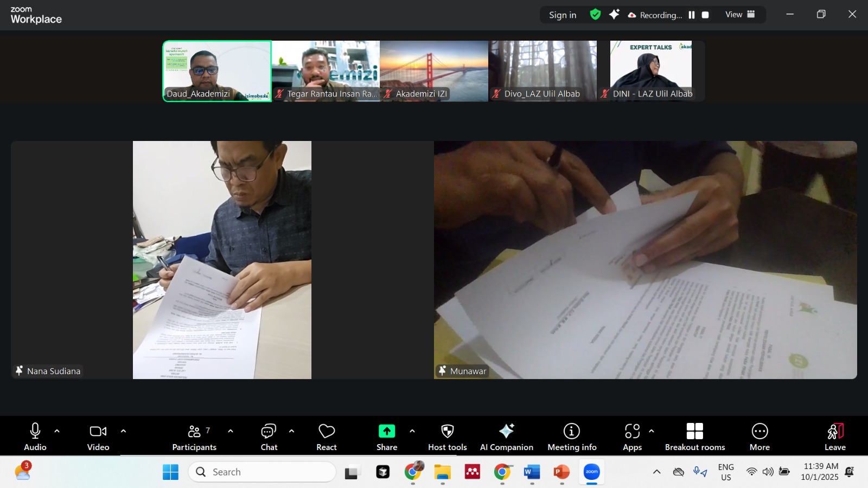Select the Daud_Akademizi video thumbnail
Image resolution: width=868 pixels, height=488 pixels.
217,71
